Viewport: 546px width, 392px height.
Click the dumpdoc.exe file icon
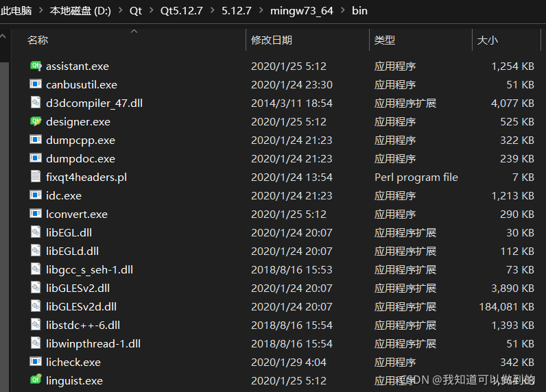click(36, 158)
